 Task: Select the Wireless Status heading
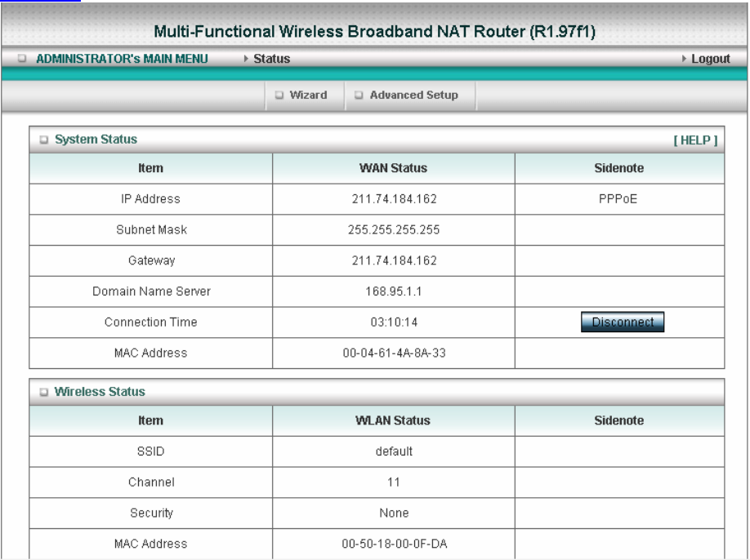100,391
